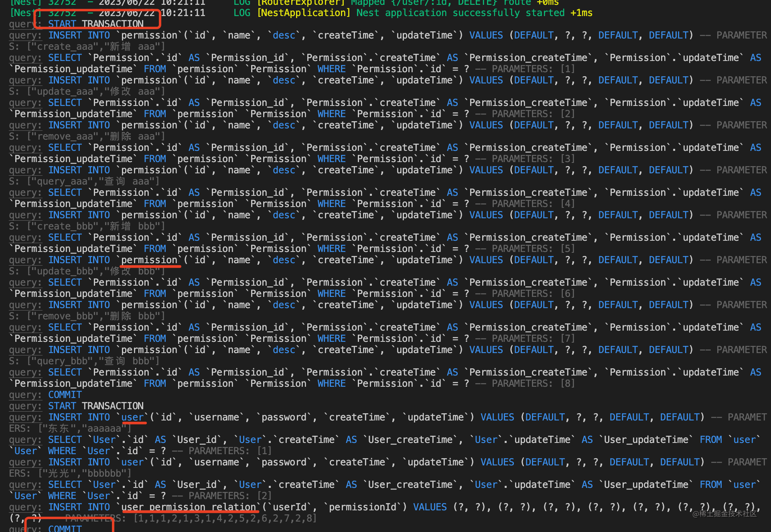
Task: Click the "bbbbbb" password parameter
Action: 104,473
